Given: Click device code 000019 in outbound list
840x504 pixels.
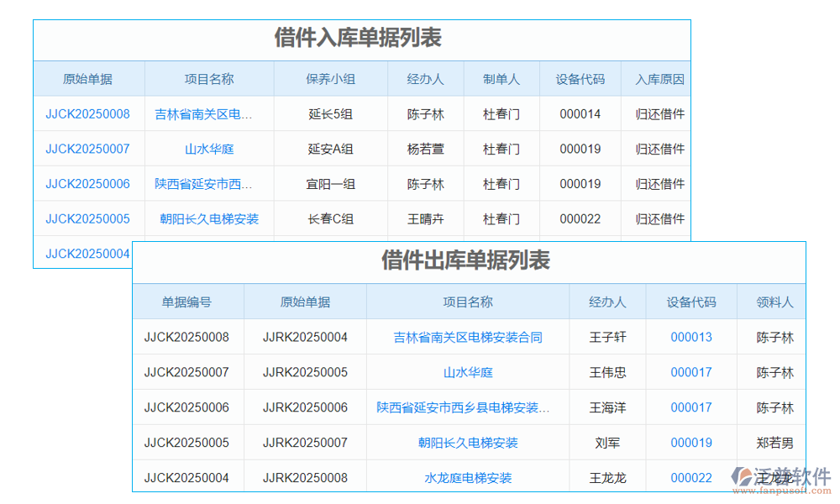Looking at the screenshot, I should click(x=690, y=443).
